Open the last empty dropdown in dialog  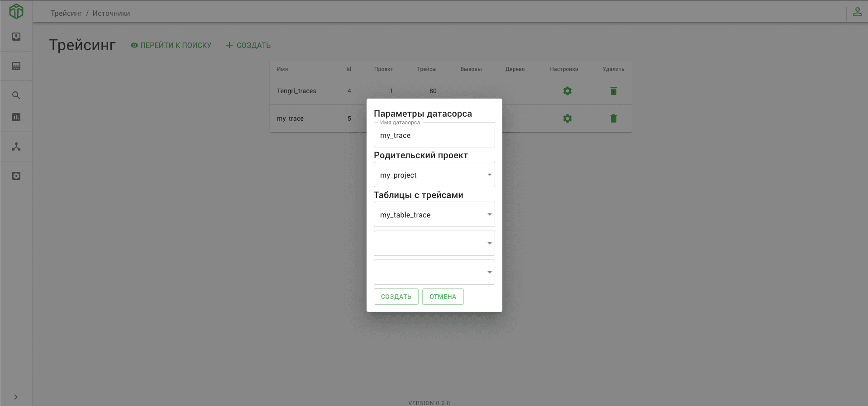click(434, 272)
